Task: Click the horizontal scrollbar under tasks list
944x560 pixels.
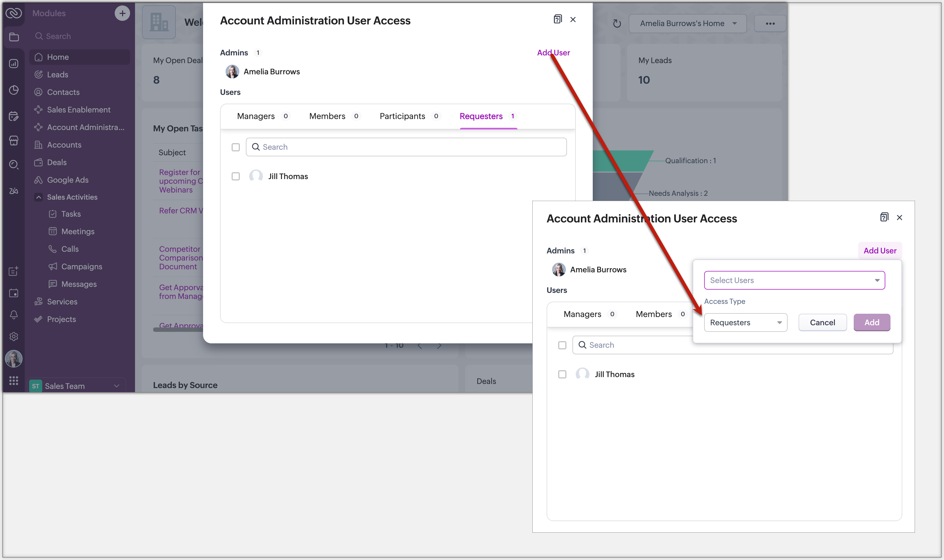Action: (178, 329)
